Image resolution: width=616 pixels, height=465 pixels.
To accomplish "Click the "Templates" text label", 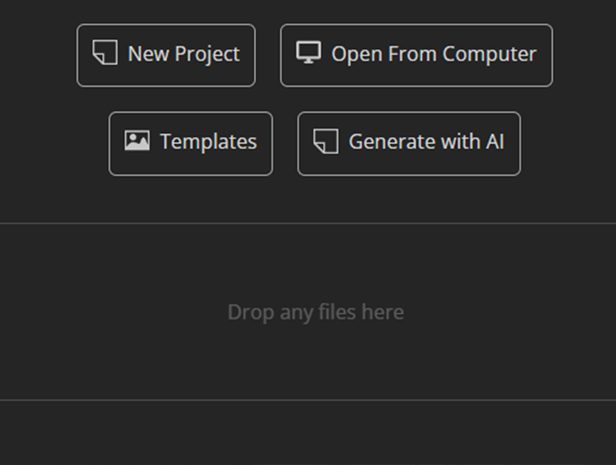I will click(208, 142).
